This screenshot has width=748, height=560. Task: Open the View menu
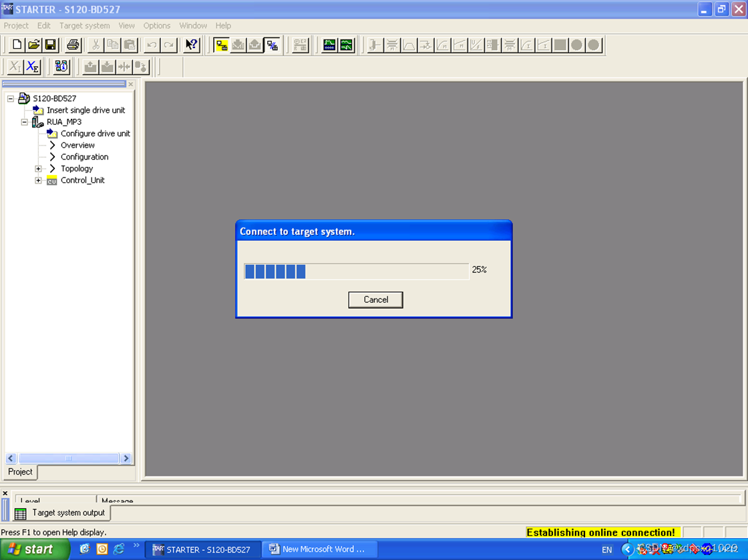pos(126,26)
